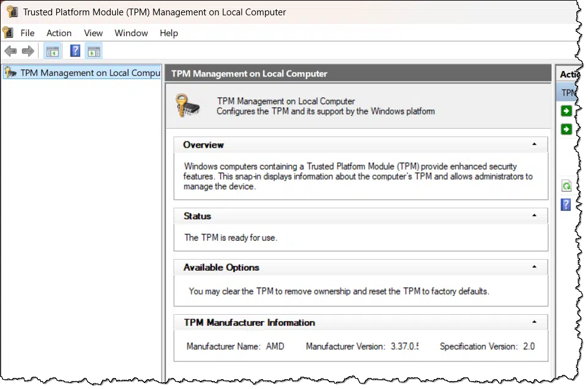Collapse the Status section

tap(534, 216)
